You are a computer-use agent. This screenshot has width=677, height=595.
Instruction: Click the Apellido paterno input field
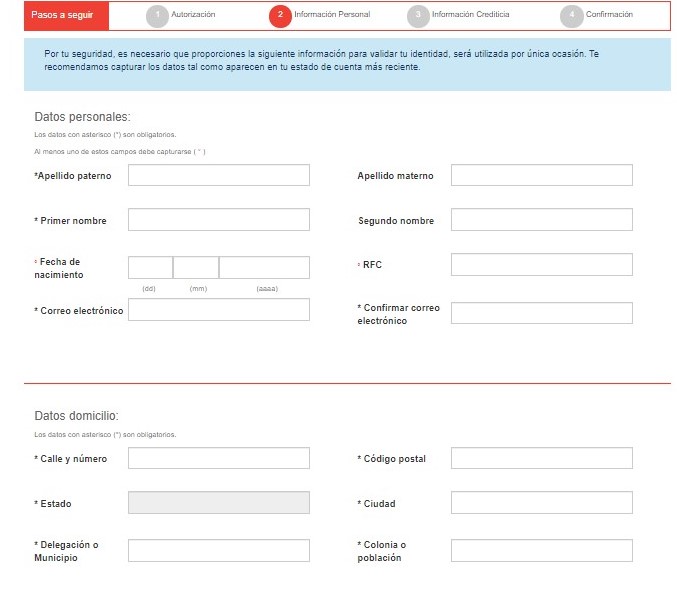(x=218, y=175)
